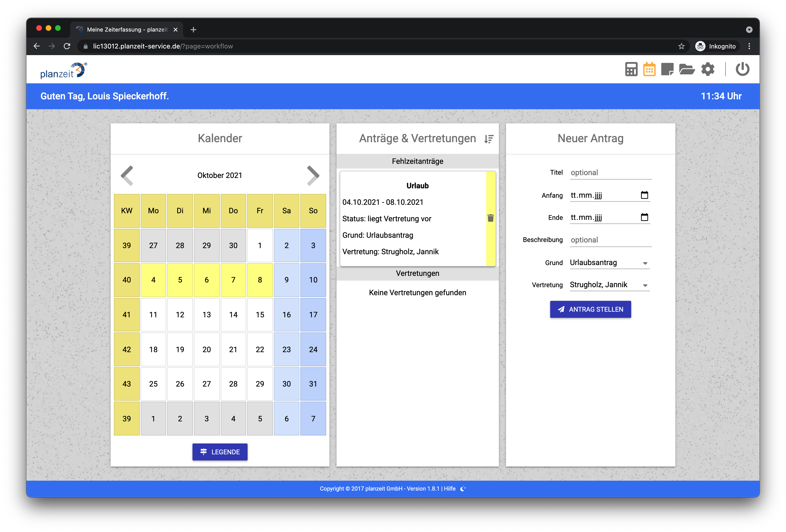Click the Antrag stellen button
786x532 pixels.
tap(590, 309)
